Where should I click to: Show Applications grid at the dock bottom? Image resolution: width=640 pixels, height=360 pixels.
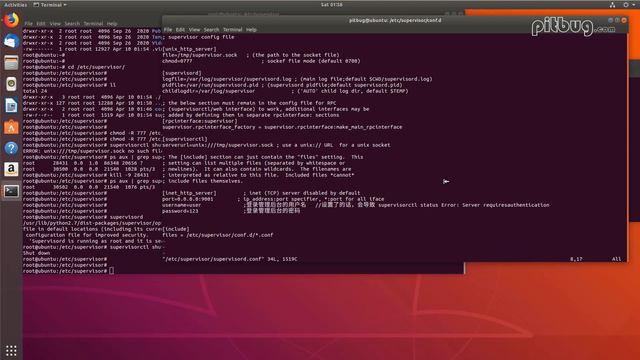click(11, 350)
